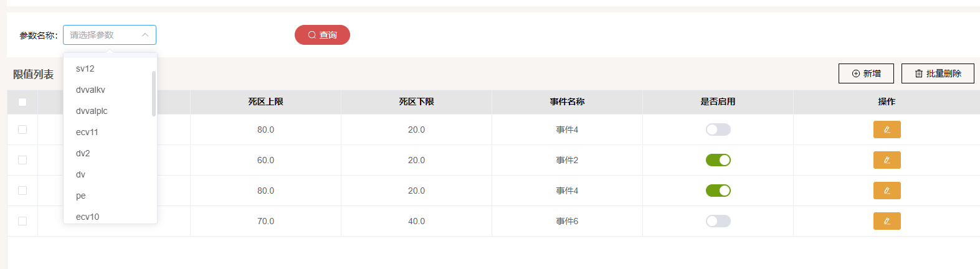The image size is (980, 269).
Task: Turn on the 事件6 row switch
Action: click(x=718, y=221)
